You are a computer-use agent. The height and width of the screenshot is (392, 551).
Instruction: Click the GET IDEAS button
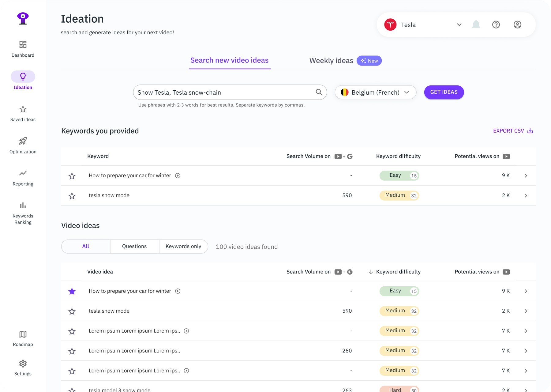tap(444, 92)
